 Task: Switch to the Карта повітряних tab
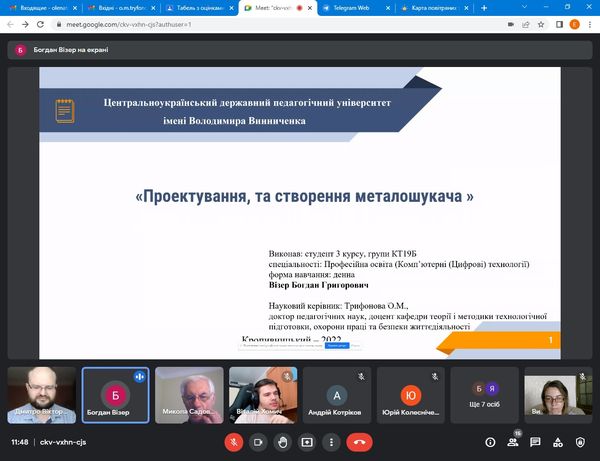[x=434, y=8]
